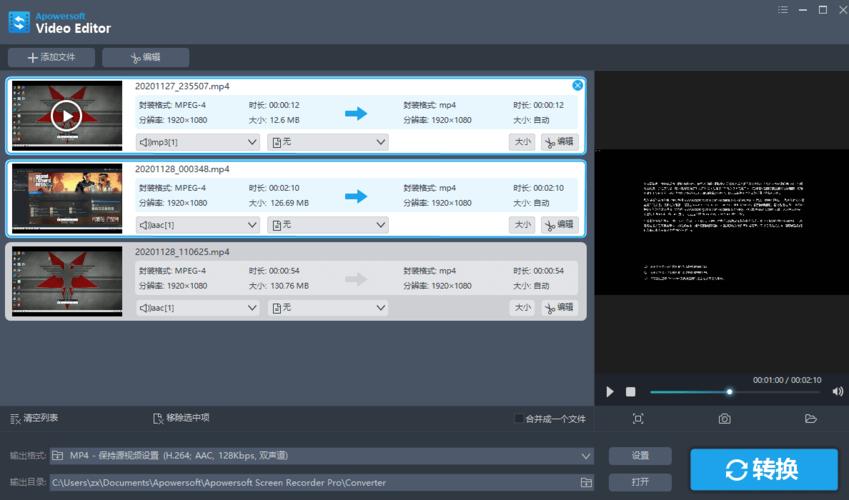Click the 126.69 MB size value
The height and width of the screenshot is (500, 849).
[x=289, y=203]
